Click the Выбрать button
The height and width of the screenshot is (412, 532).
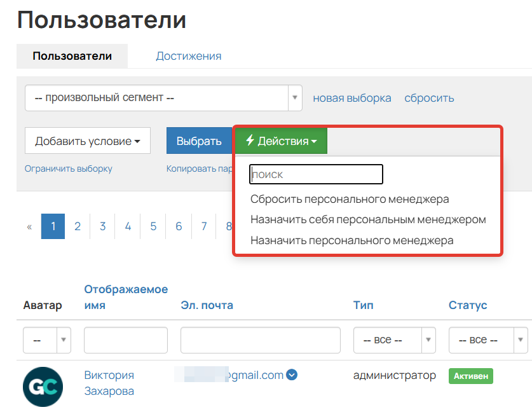200,140
